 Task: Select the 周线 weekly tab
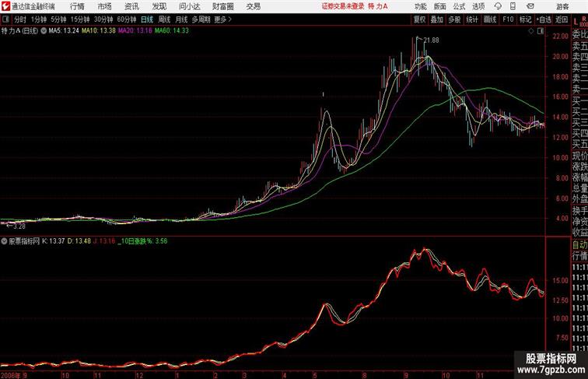(x=164, y=19)
